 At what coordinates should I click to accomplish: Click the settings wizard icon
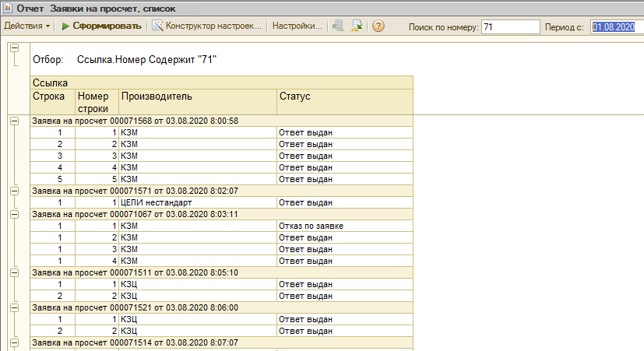coord(157,26)
